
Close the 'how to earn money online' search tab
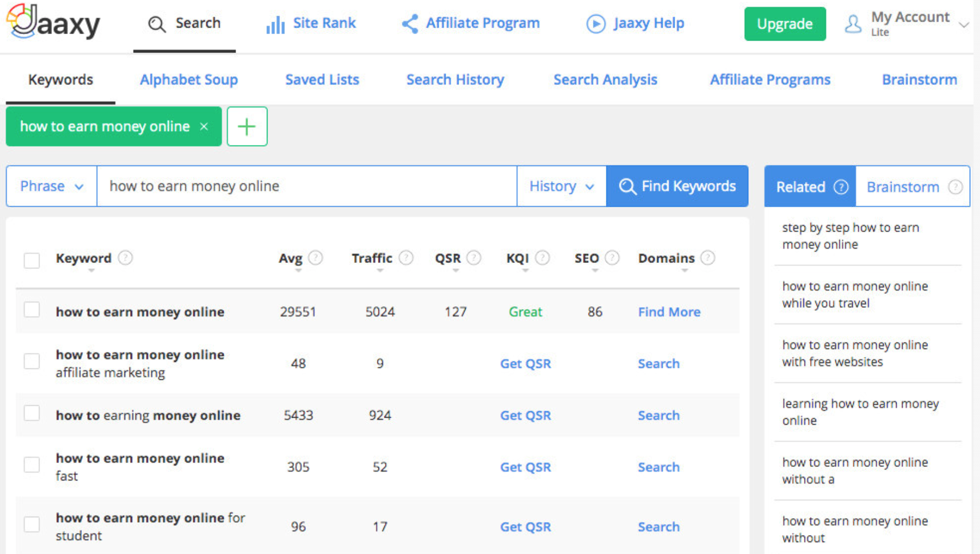(204, 126)
